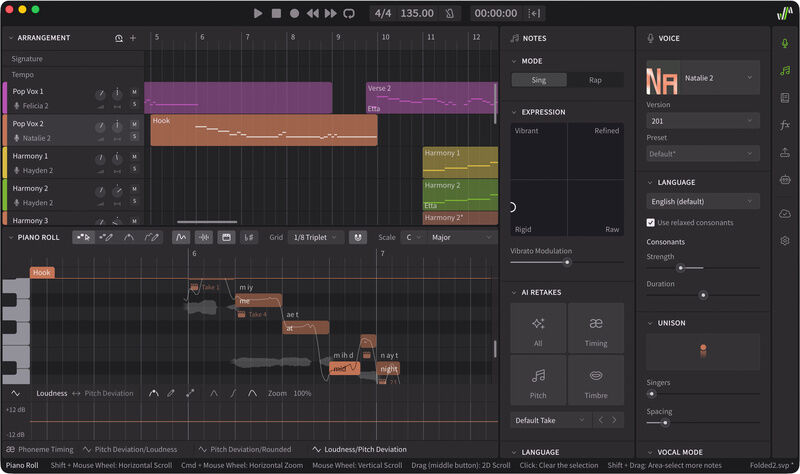
Task: Stop playback with the square button
Action: pos(276,13)
